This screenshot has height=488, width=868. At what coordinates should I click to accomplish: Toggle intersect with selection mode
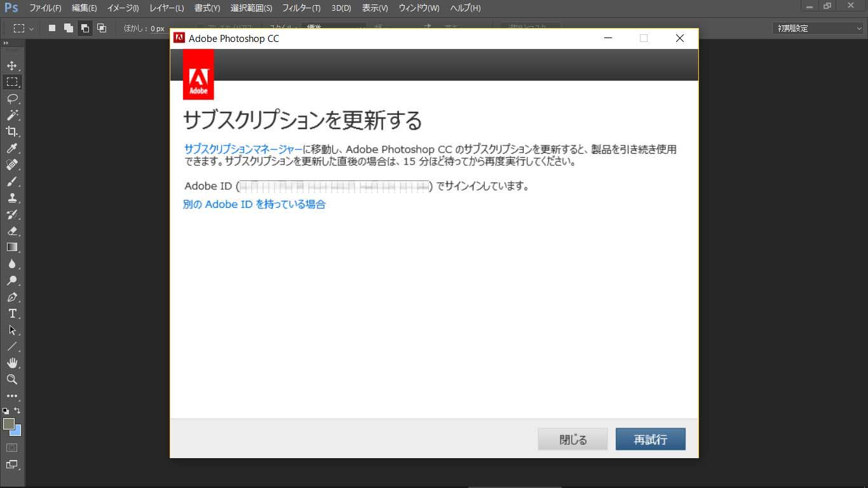pyautogui.click(x=102, y=28)
